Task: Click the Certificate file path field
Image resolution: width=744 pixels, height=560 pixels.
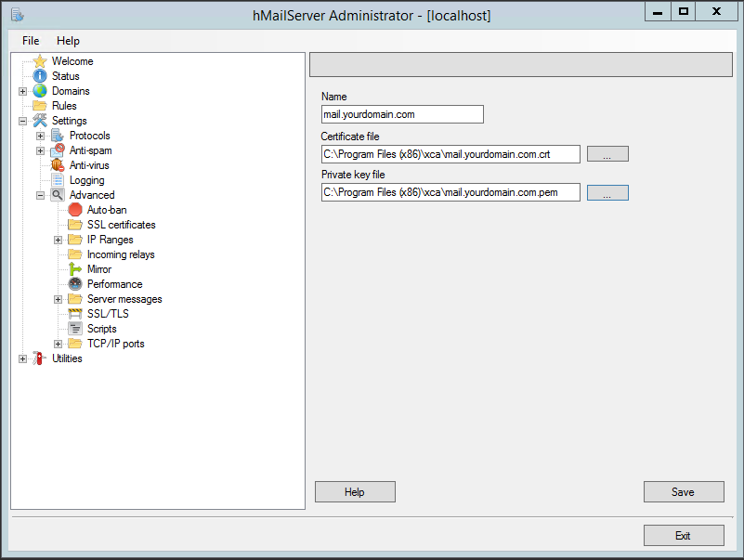Action: pos(450,154)
